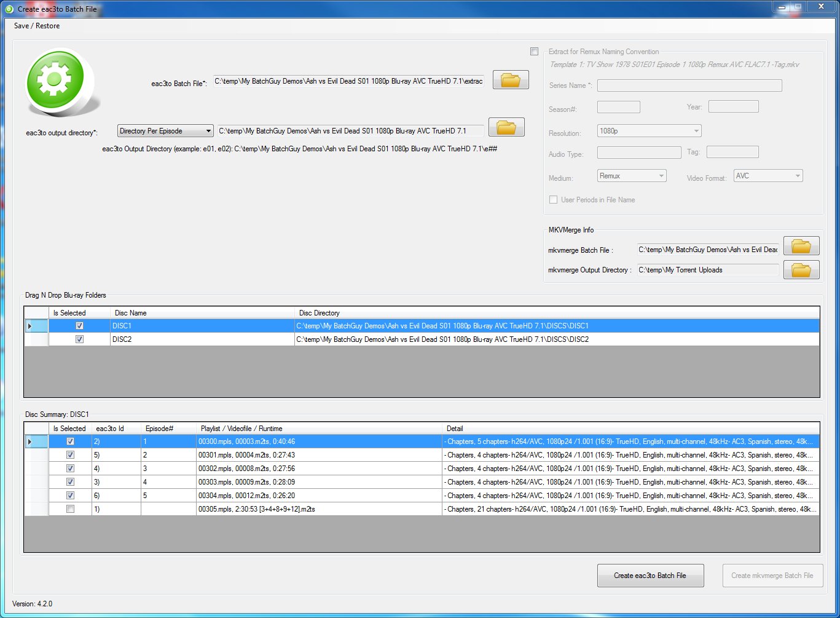Click the DISC2 directory path cell
Image resolution: width=840 pixels, height=618 pixels.
557,339
